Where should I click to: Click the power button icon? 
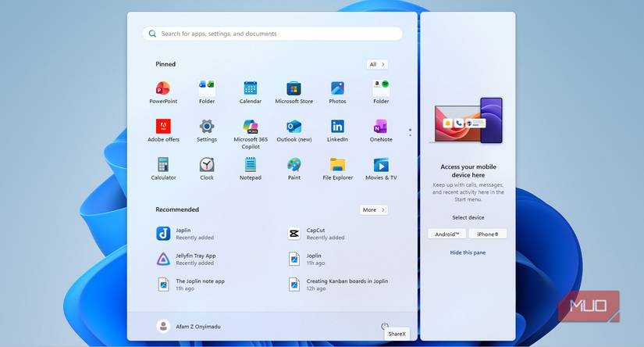point(384,326)
